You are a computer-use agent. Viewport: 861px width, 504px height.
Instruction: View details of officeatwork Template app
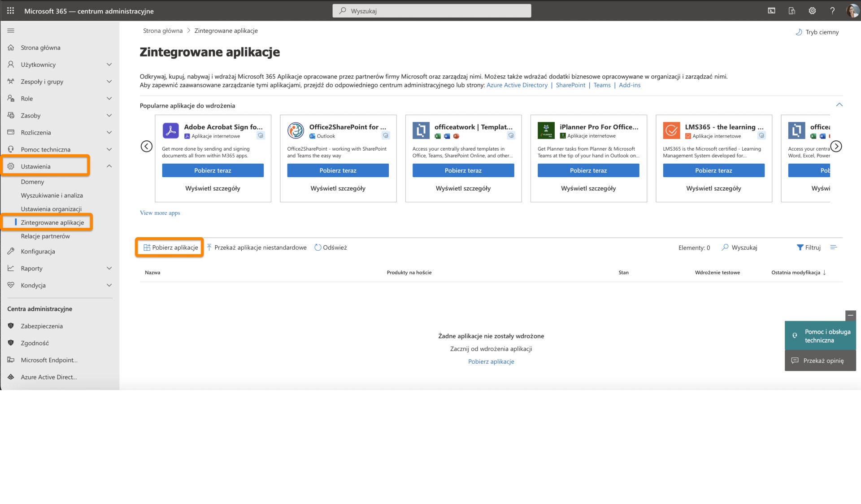point(463,188)
